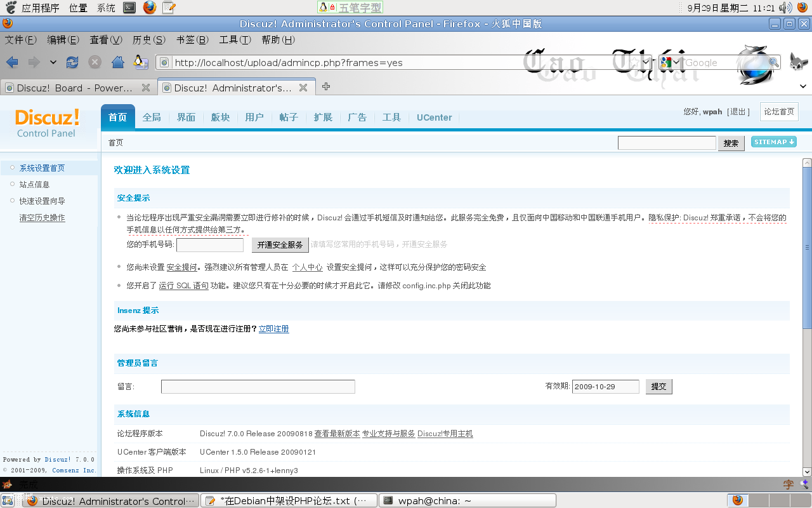The width and height of the screenshot is (812, 508).
Task: Open the GNOME footprint main menu
Action: 10,7
